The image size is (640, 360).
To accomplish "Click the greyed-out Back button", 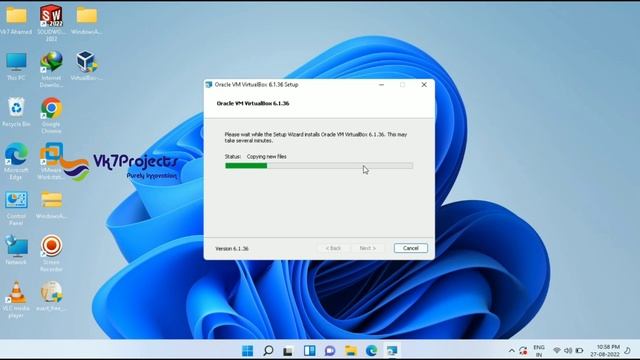I will pyautogui.click(x=333, y=248).
